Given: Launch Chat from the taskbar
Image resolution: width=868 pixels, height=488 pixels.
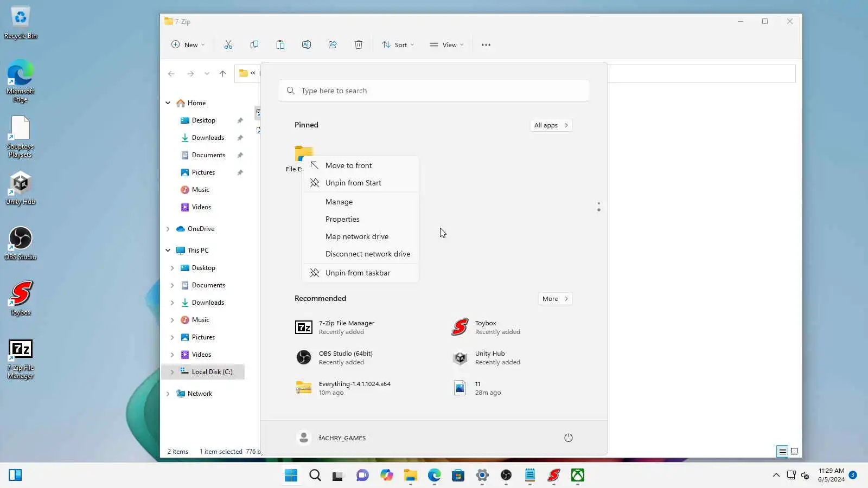Looking at the screenshot, I should click(x=362, y=476).
